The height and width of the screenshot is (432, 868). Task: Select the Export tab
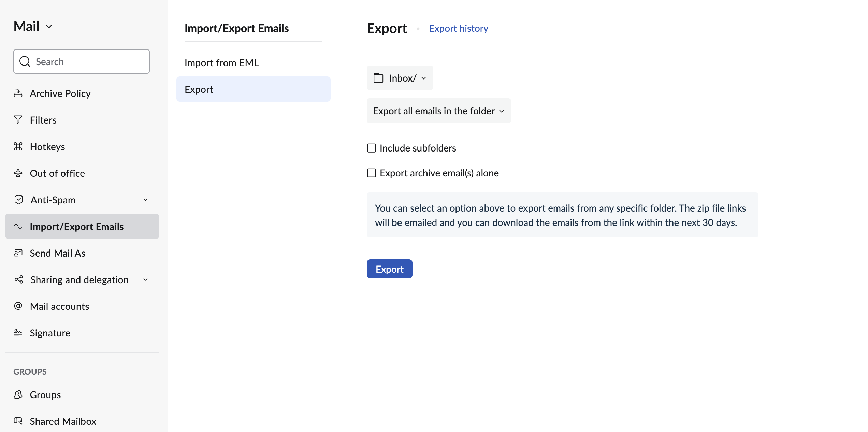[199, 89]
